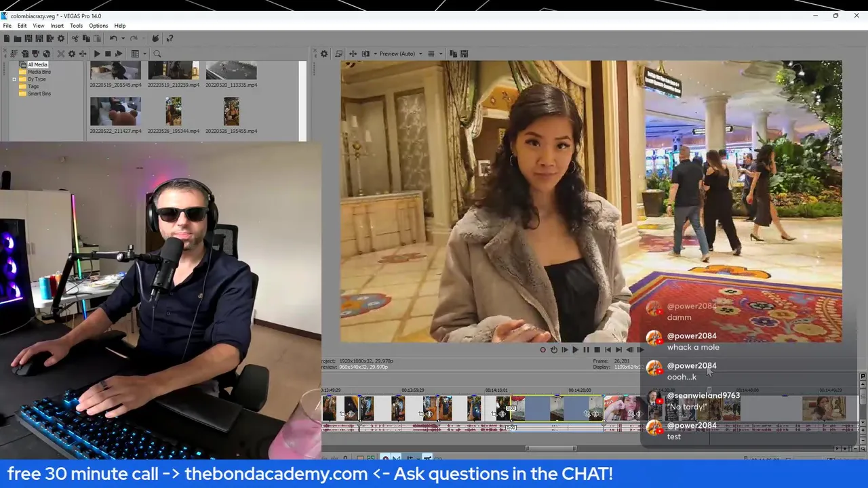The height and width of the screenshot is (488, 868).
Task: Open the Help menu
Action: point(120,26)
